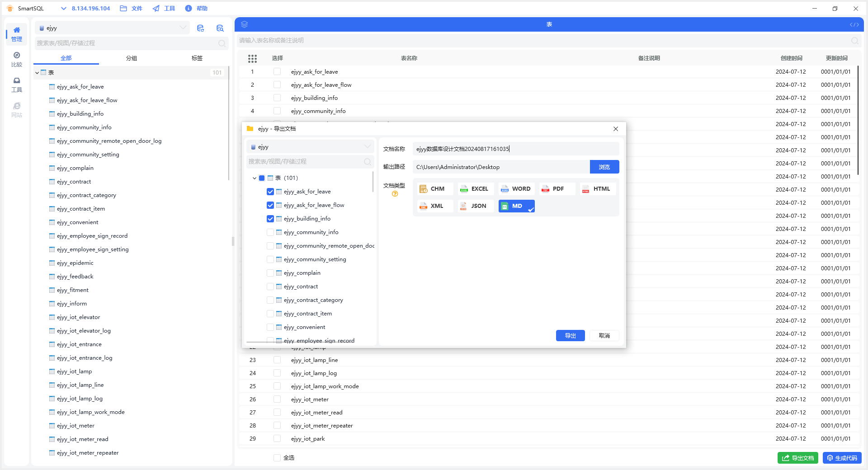Click the green 导出文档 button
This screenshot has height=470, width=868.
tap(798, 458)
